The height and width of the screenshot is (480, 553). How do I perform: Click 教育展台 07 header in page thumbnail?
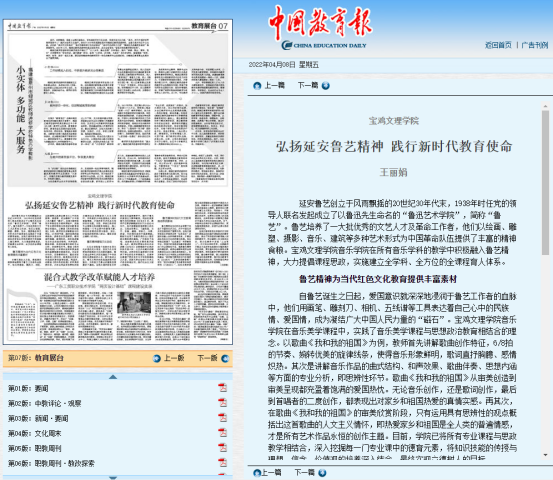209,26
